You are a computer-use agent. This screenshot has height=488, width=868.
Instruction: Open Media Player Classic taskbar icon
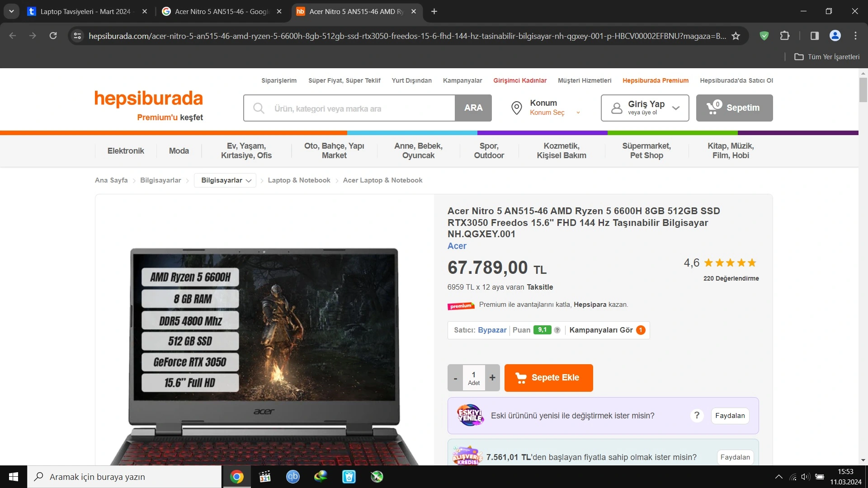[265, 477]
